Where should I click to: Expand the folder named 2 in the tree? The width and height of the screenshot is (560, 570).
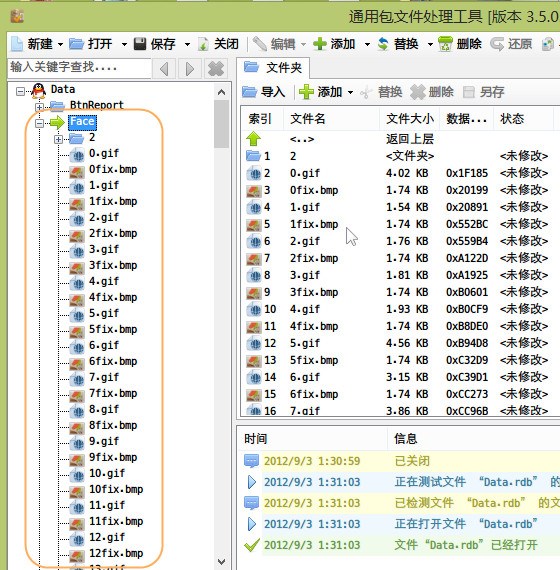pos(58,139)
